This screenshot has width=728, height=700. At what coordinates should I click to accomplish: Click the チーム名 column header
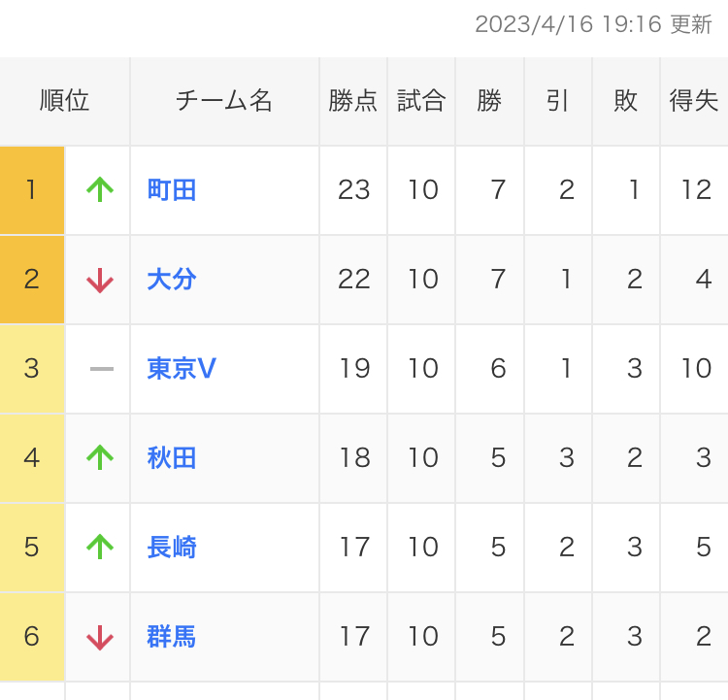[x=224, y=101]
